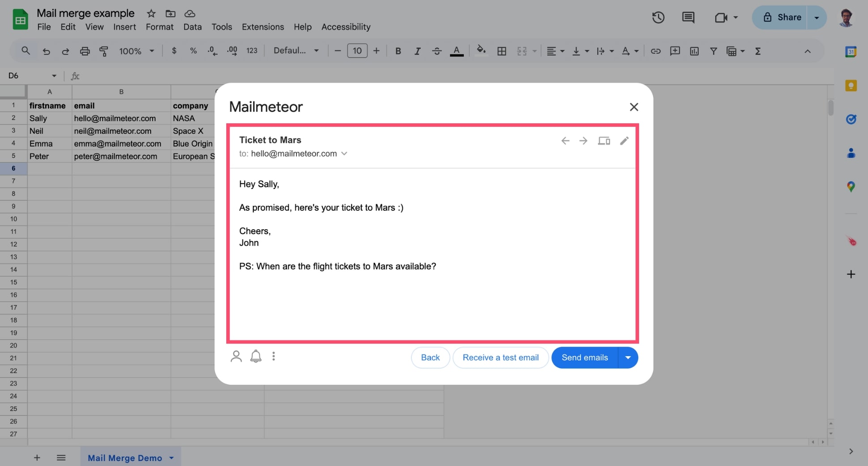Open text wrapping dropdown
Viewport: 868px width, 466px height.
pos(605,51)
